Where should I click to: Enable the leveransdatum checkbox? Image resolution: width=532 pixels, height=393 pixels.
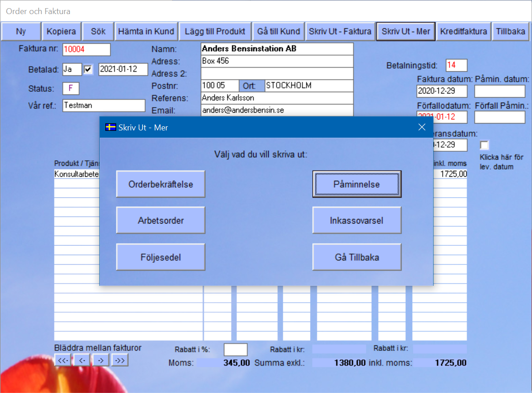[x=484, y=145]
